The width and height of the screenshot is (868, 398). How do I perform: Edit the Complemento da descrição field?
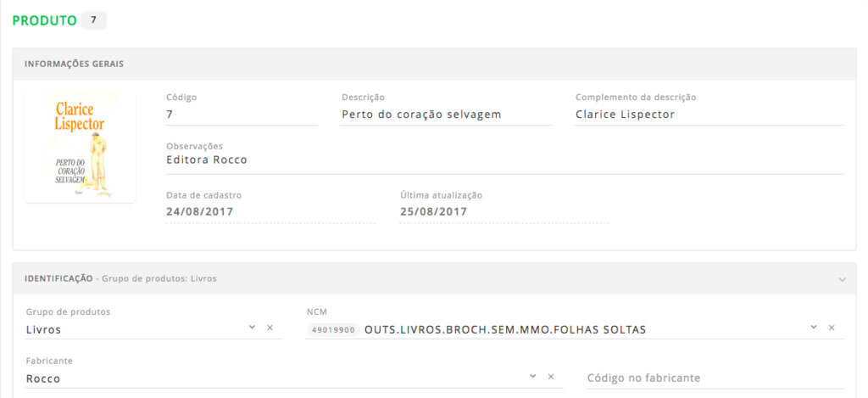coord(709,115)
